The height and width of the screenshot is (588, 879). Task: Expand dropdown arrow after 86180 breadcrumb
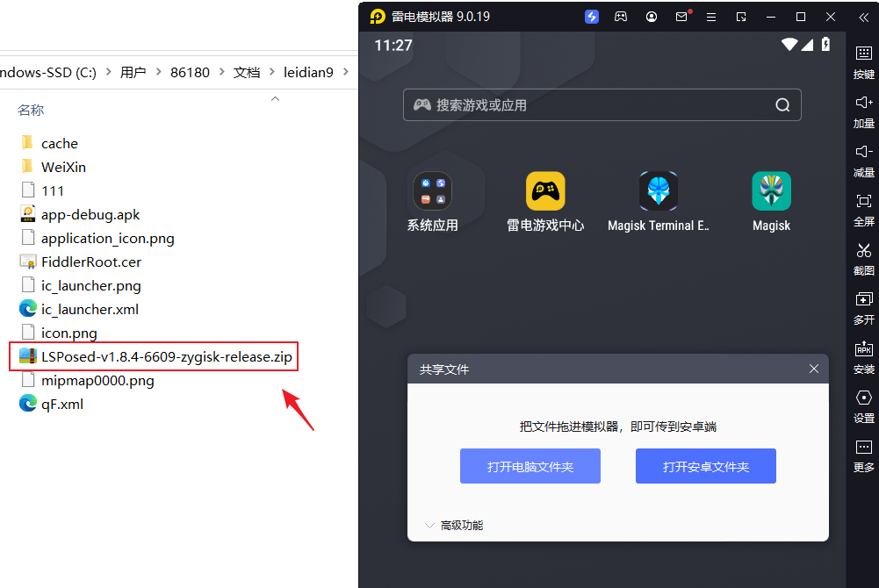tap(221, 72)
